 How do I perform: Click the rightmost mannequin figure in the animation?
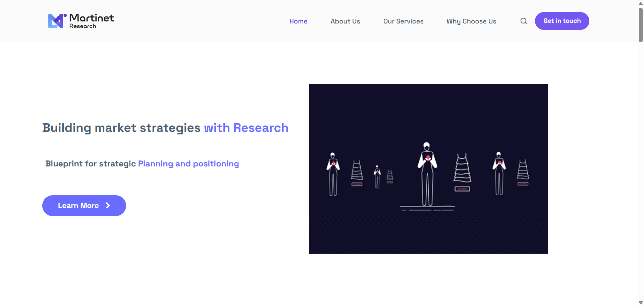pyautogui.click(x=499, y=173)
